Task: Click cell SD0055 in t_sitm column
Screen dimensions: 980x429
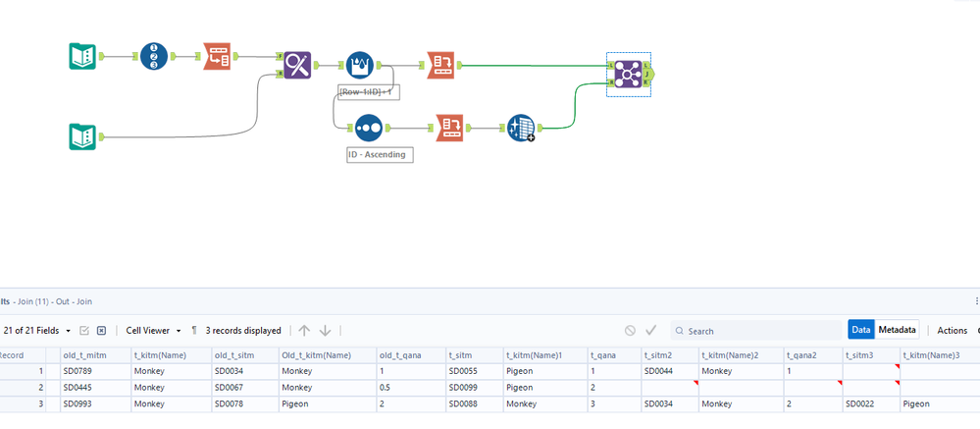Action: point(475,371)
